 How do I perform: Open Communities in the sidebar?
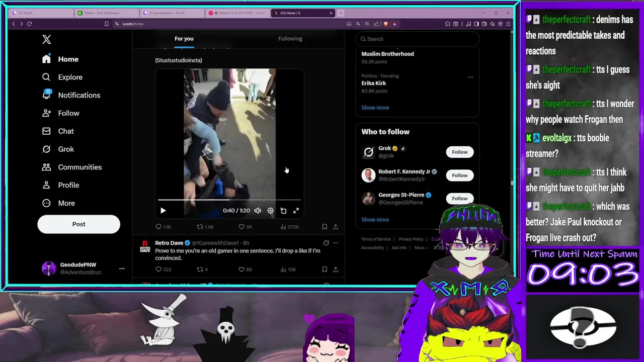[x=72, y=167]
